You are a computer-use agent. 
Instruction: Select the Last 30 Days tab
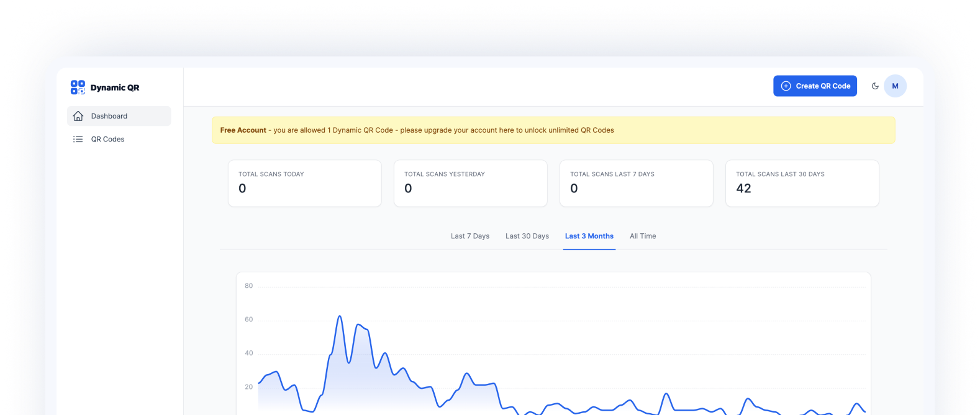tap(527, 236)
